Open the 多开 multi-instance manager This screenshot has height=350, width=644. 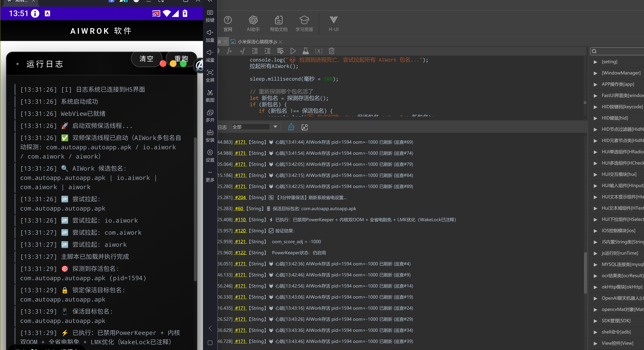(x=210, y=116)
